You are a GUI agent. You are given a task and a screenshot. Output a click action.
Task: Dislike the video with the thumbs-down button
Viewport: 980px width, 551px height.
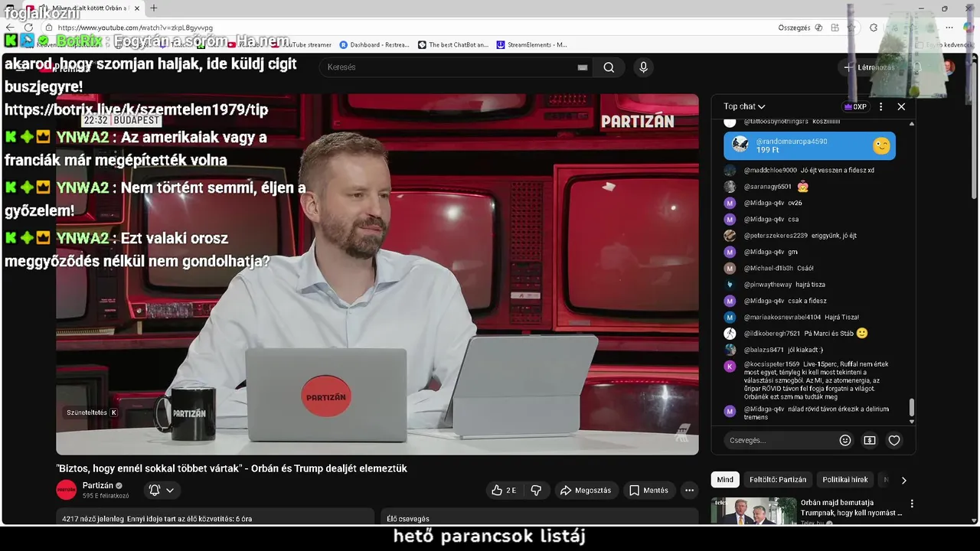[x=536, y=491]
